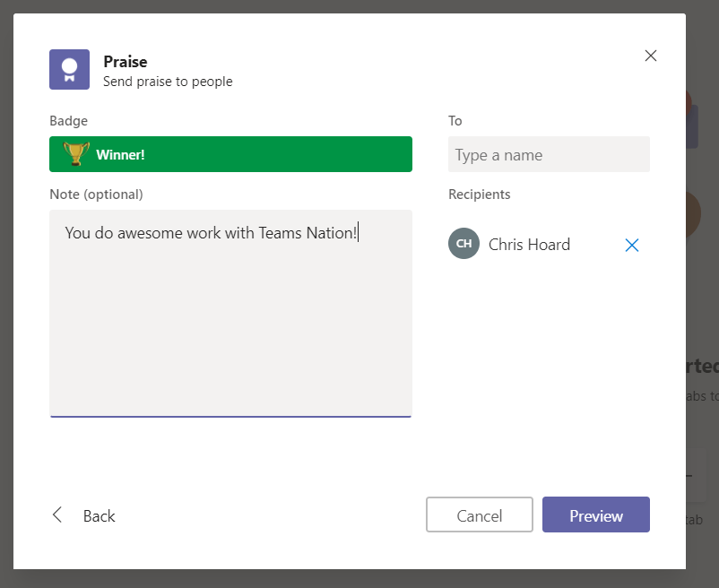719x588 pixels.
Task: Click the 'Note (optional)' label
Action: coord(96,194)
